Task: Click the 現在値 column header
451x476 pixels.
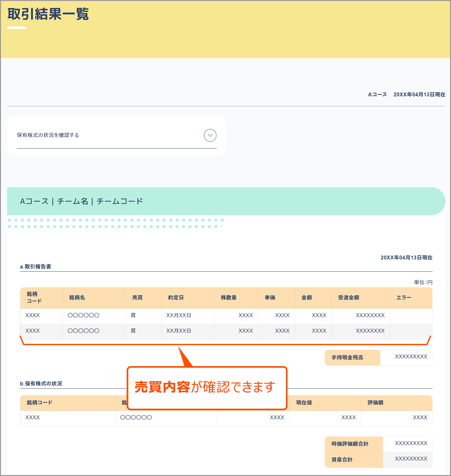Action: [x=304, y=403]
